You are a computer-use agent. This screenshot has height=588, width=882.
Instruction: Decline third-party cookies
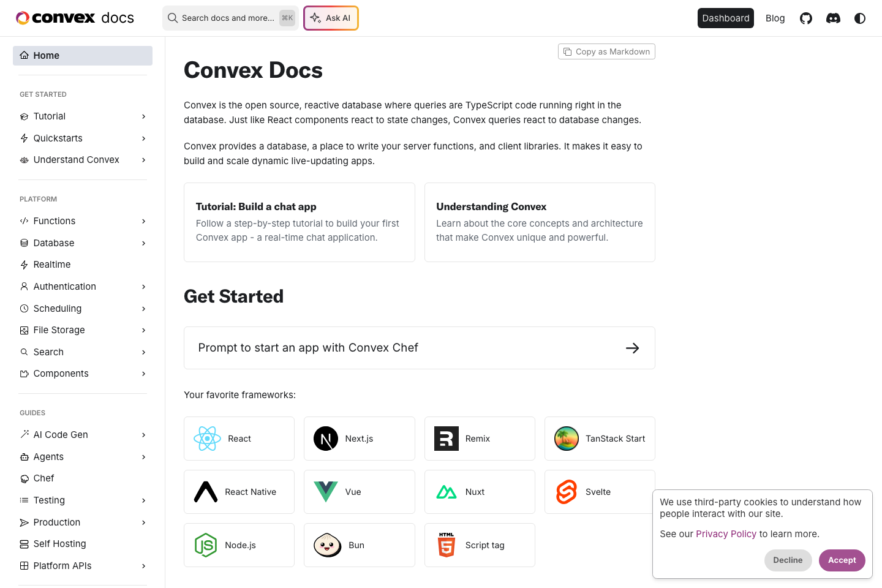788,560
